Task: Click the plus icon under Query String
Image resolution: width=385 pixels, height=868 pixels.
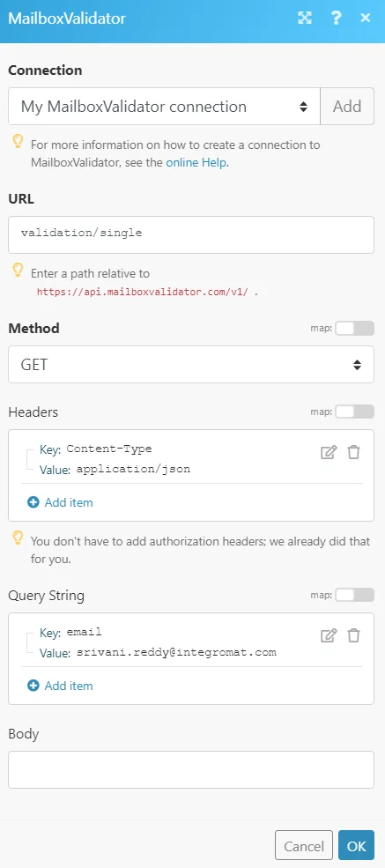Action: [33, 686]
